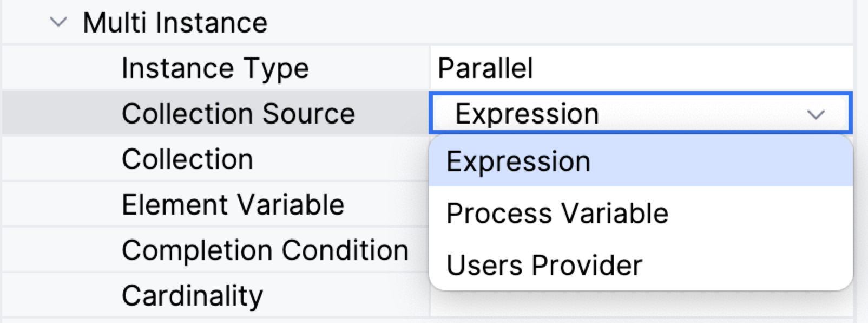Screen dimensions: 868x323
Task: Click the Collection Source dropdown arrow
Action: point(816,114)
